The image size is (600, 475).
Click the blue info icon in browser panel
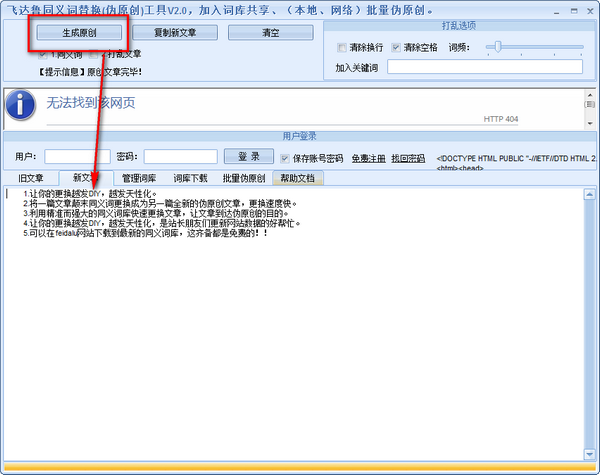(x=21, y=107)
